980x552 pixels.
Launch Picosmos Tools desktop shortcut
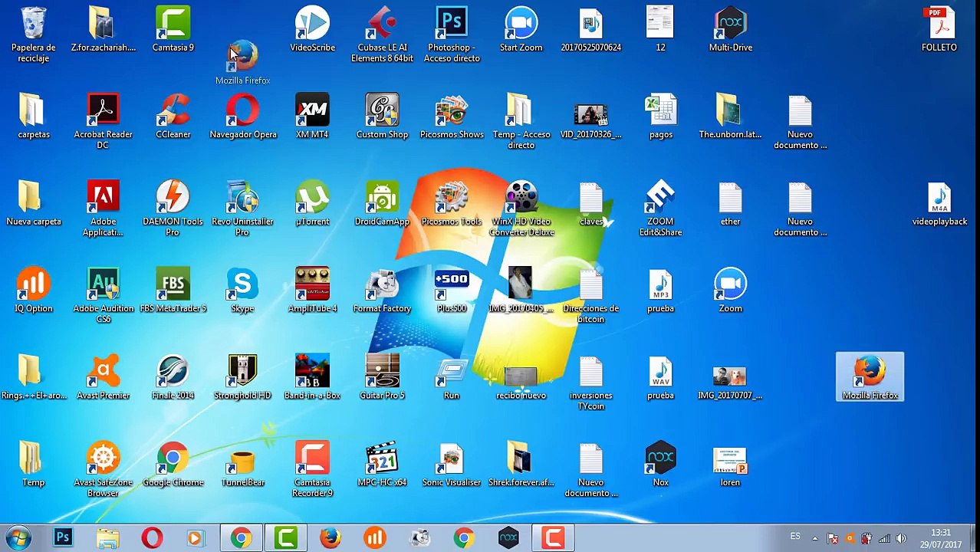click(x=452, y=203)
